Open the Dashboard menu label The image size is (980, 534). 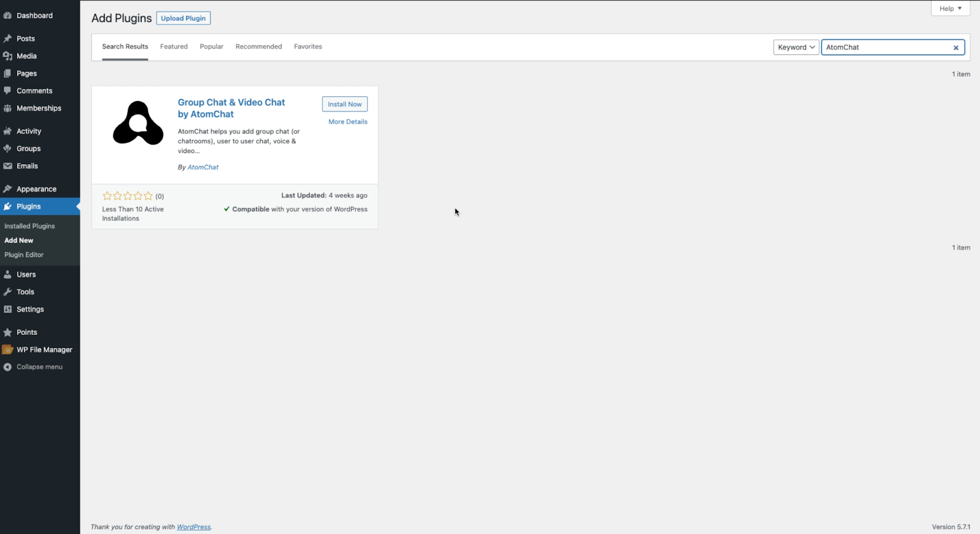pos(34,15)
